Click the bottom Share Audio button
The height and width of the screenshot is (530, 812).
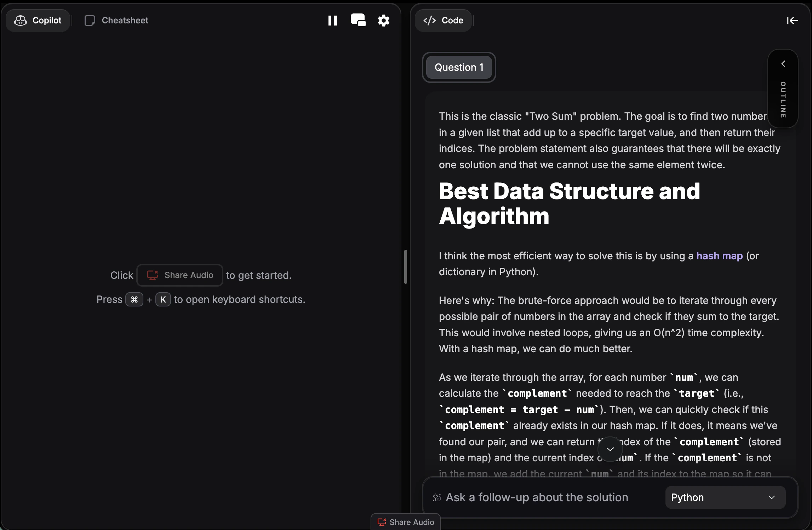click(406, 522)
